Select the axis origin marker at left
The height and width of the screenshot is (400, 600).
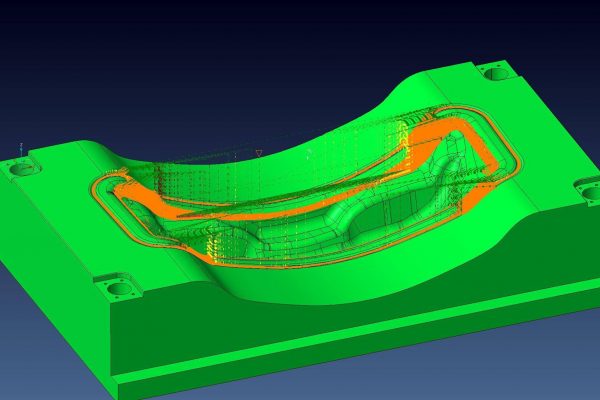tap(20, 149)
